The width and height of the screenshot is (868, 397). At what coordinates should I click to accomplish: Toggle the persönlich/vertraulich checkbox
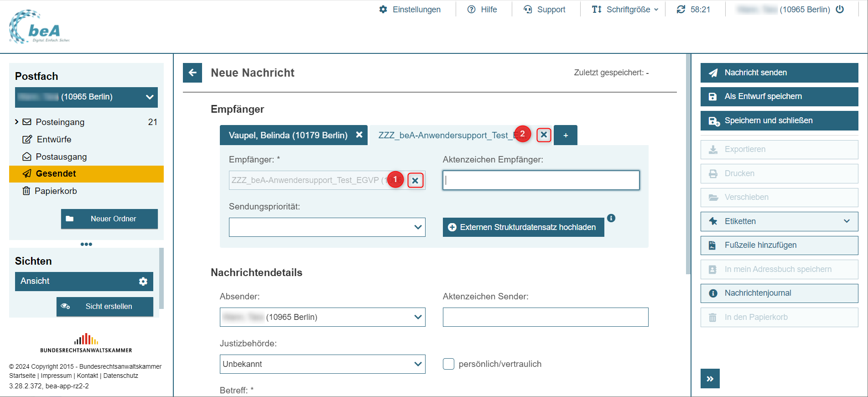(448, 364)
